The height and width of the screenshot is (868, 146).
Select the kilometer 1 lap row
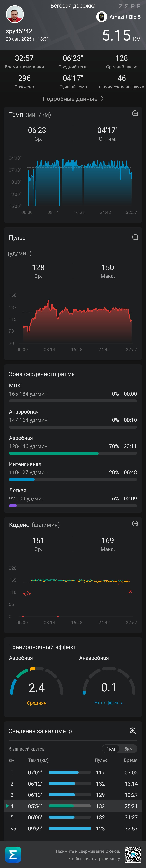(x=73, y=772)
